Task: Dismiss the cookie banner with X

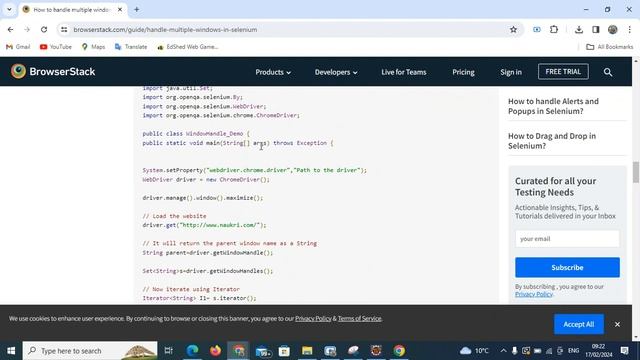Action: [x=617, y=324]
